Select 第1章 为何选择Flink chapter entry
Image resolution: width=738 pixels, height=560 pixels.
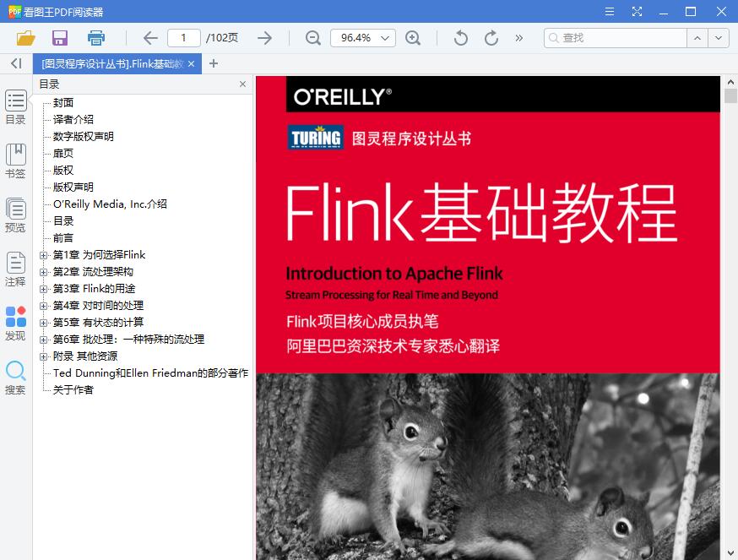99,255
